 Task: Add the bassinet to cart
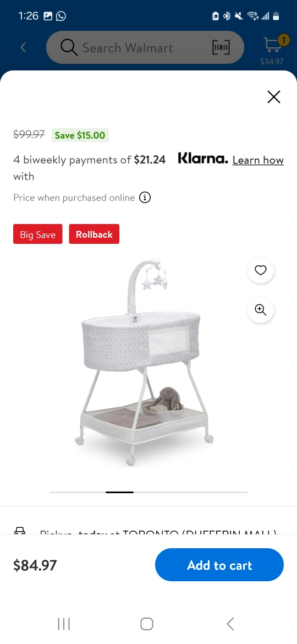219,565
